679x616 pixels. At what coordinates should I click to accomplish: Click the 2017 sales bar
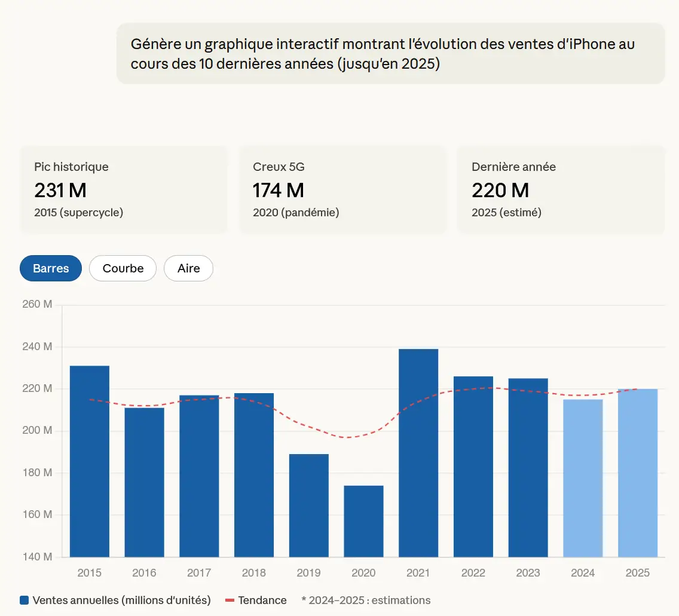point(199,476)
